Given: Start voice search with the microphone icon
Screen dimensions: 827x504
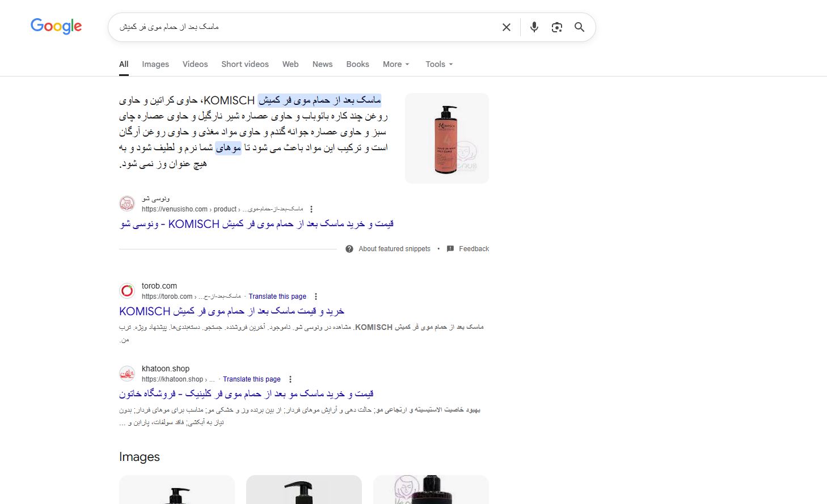Looking at the screenshot, I should (534, 27).
